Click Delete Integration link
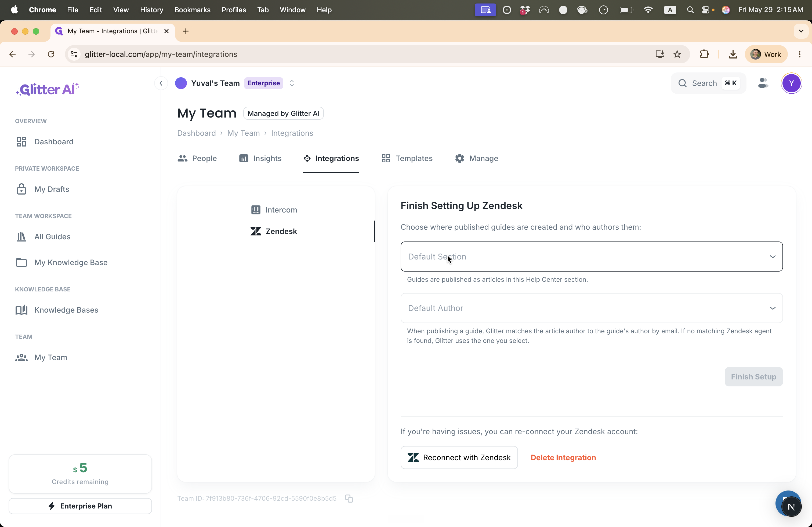This screenshot has height=527, width=812. click(x=563, y=458)
